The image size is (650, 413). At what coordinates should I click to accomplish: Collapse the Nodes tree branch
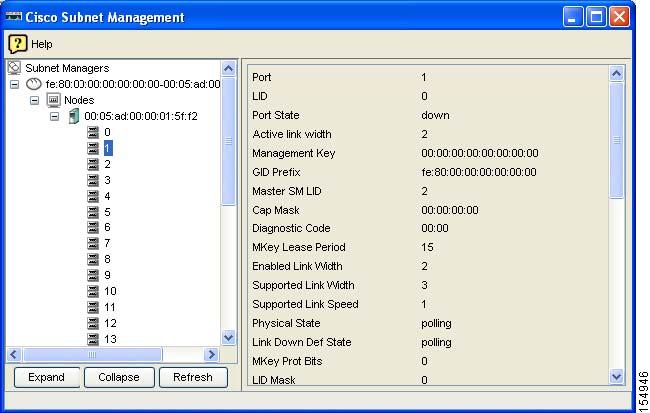pyautogui.click(x=34, y=100)
